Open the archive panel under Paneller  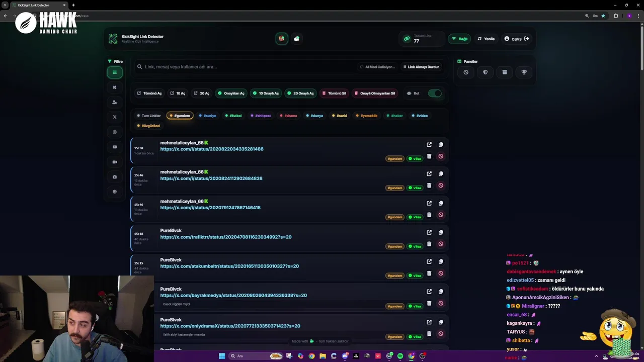pos(505,72)
